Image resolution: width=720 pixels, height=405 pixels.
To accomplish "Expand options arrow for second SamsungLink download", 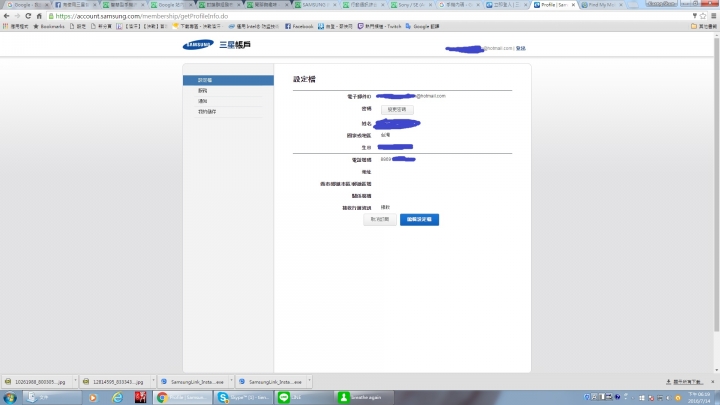I will tap(309, 382).
